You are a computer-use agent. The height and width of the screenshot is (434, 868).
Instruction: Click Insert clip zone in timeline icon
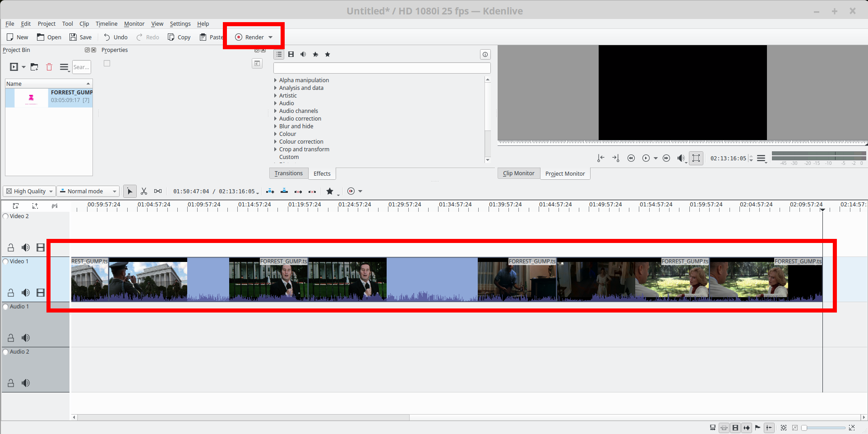(x=270, y=191)
